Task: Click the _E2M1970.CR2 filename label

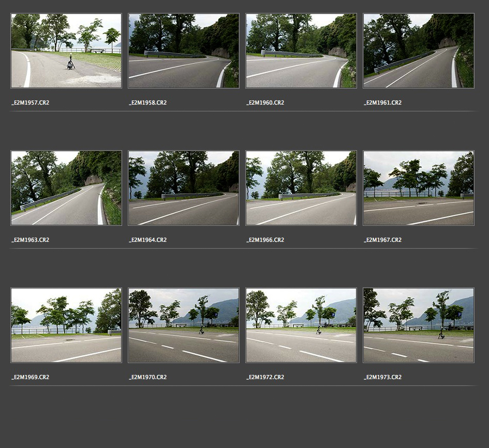Action: [x=148, y=378]
